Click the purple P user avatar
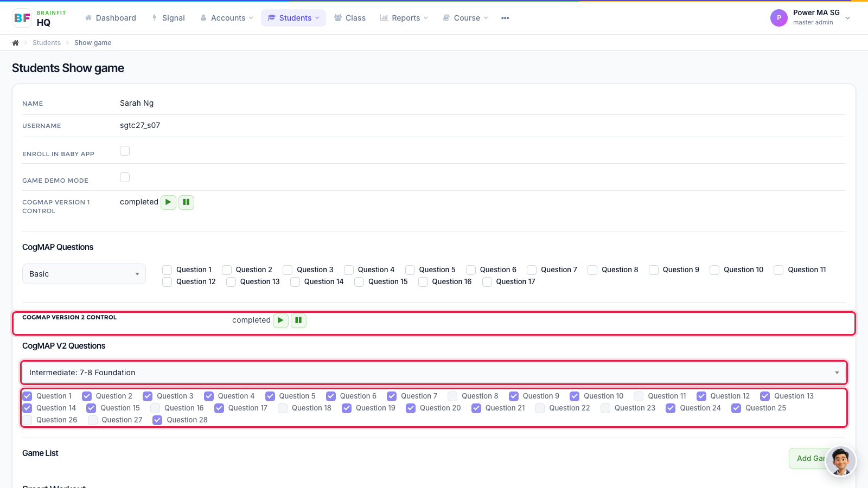 pyautogui.click(x=779, y=18)
